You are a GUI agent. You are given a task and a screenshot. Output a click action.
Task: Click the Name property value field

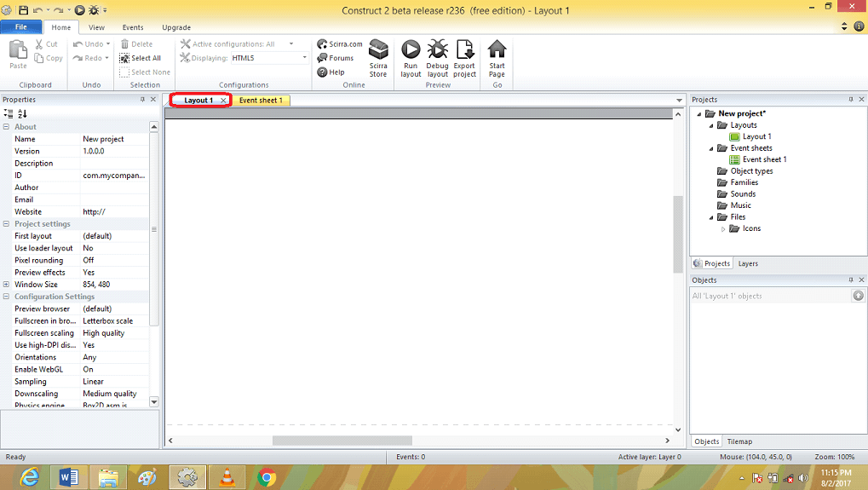point(115,139)
